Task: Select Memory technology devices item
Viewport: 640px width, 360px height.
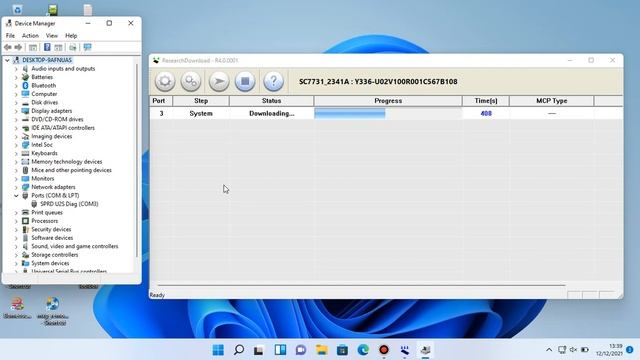Action: coord(67,162)
